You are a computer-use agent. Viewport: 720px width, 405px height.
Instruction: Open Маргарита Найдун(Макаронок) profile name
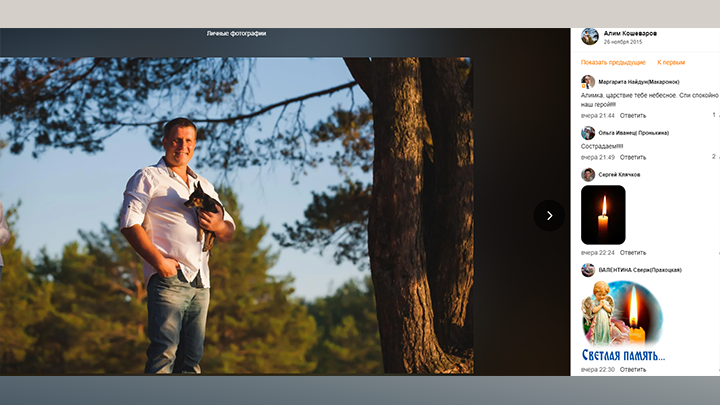point(638,81)
